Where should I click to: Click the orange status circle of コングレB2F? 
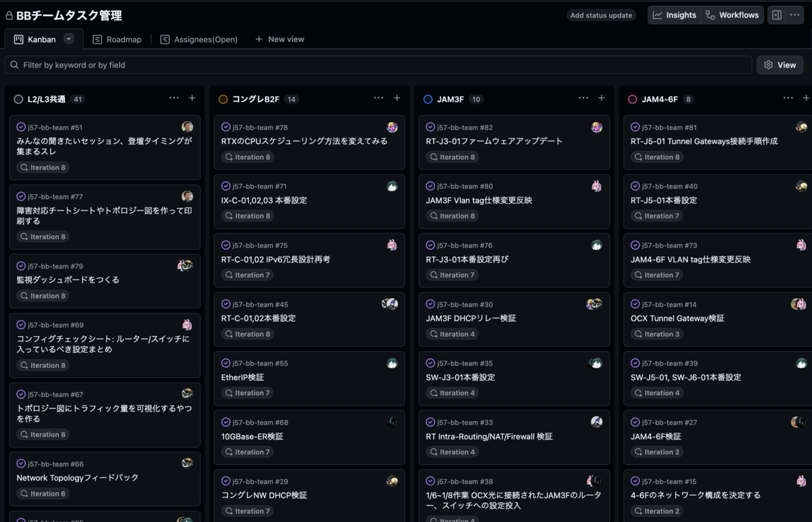(223, 99)
